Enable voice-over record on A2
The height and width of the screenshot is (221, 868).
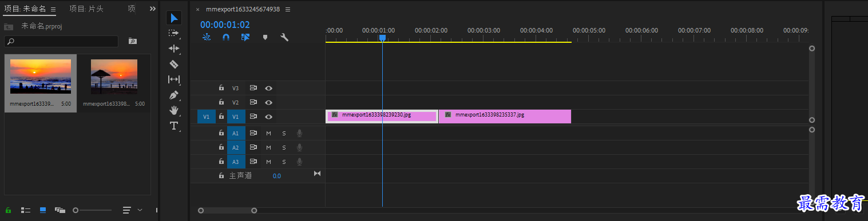coord(299,147)
